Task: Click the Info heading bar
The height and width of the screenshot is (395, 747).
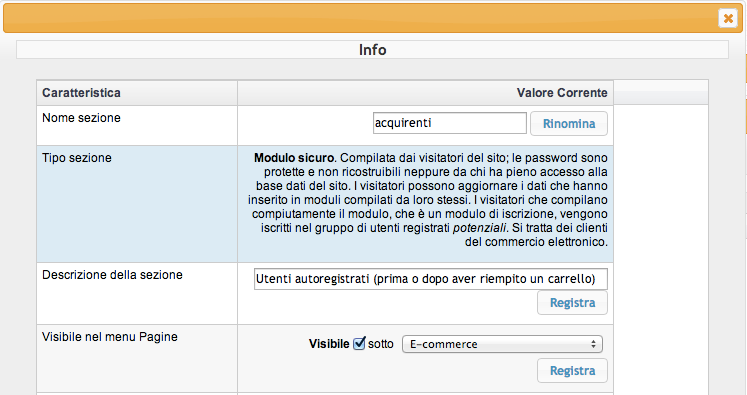Action: point(373,50)
